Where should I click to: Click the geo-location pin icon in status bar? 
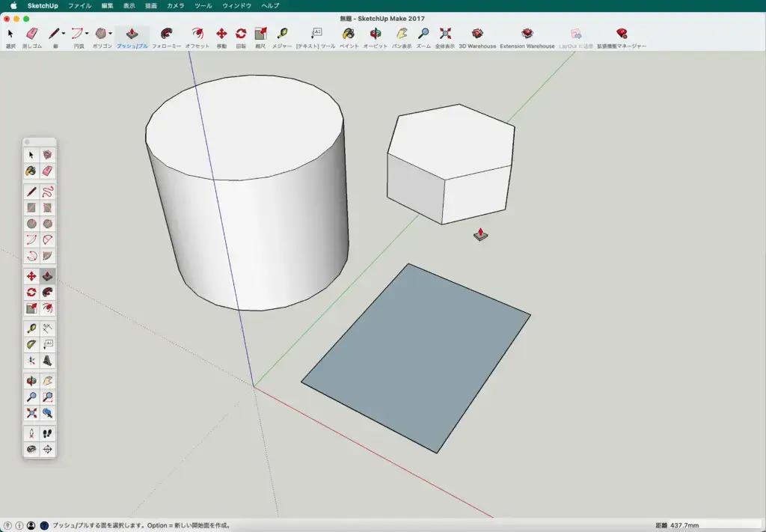click(7, 526)
